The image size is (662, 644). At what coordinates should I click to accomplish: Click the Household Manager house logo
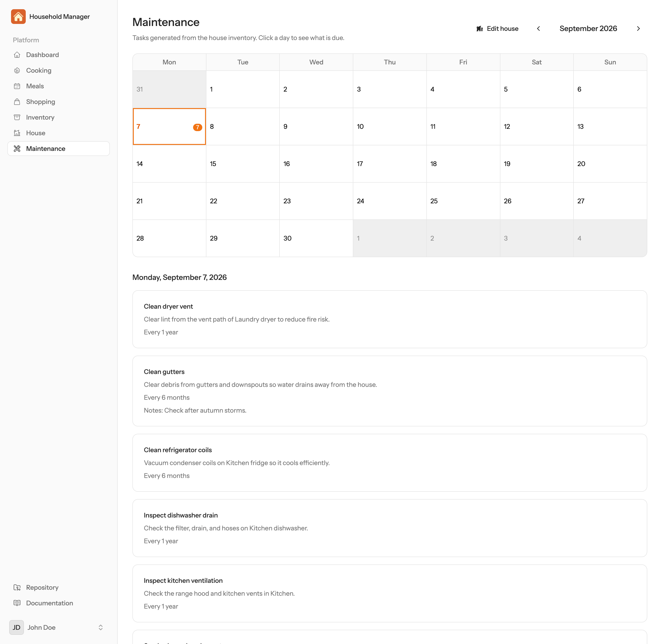click(x=18, y=17)
